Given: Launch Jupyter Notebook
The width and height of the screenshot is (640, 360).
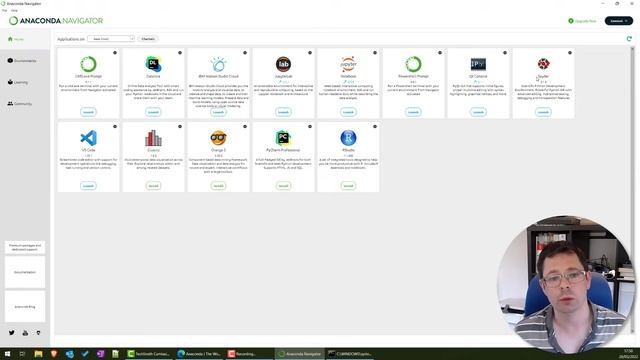Looking at the screenshot, I should [348, 112].
